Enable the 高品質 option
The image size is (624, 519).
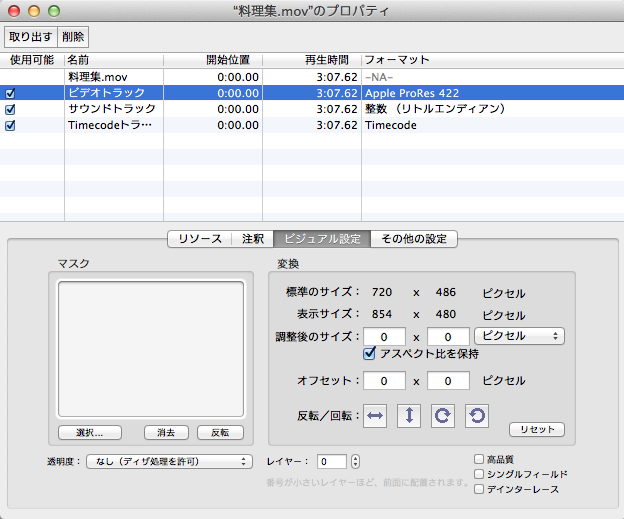(x=479, y=459)
